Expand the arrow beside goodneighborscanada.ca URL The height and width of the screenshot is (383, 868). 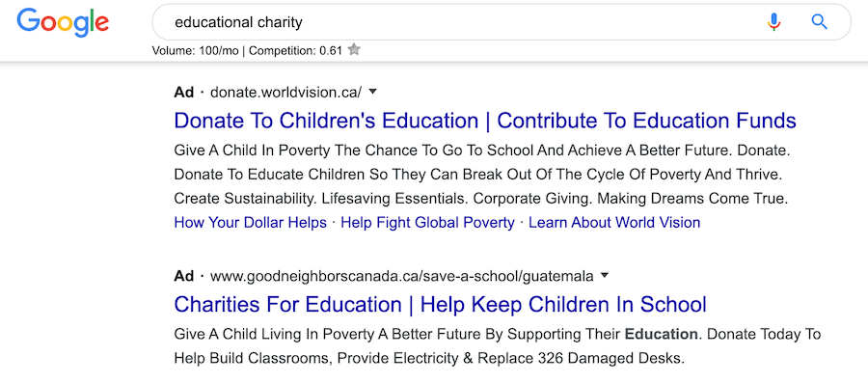(x=605, y=275)
